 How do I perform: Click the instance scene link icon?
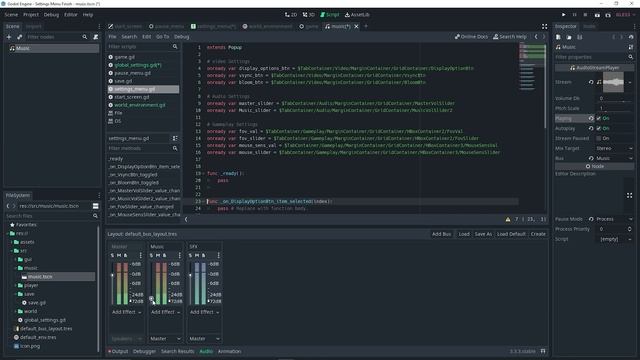(x=19, y=37)
